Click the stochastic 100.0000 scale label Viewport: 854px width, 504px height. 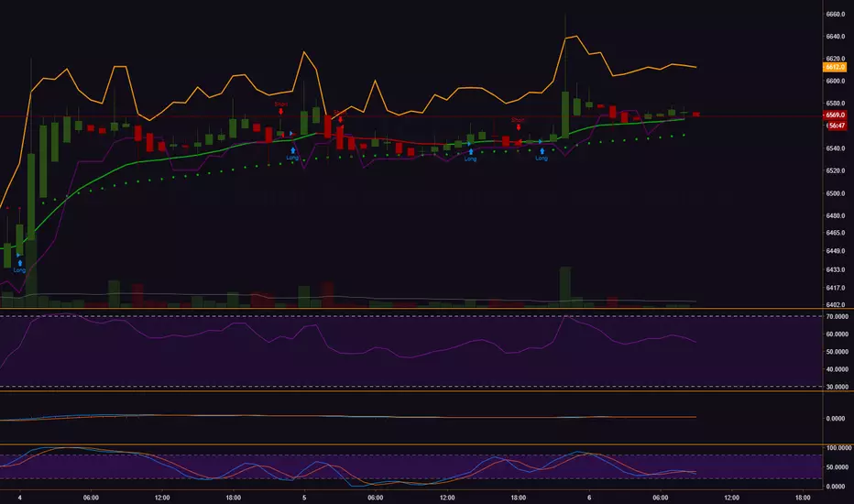[x=838, y=448]
